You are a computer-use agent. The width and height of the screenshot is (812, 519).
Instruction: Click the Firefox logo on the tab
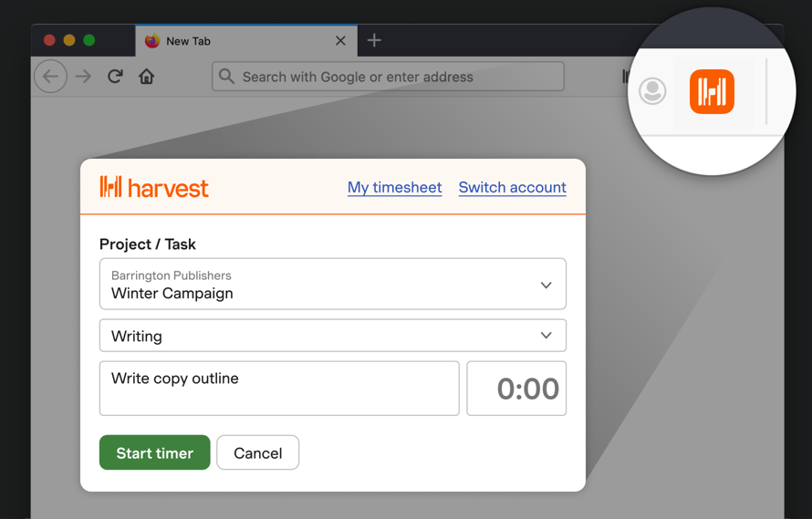click(152, 40)
